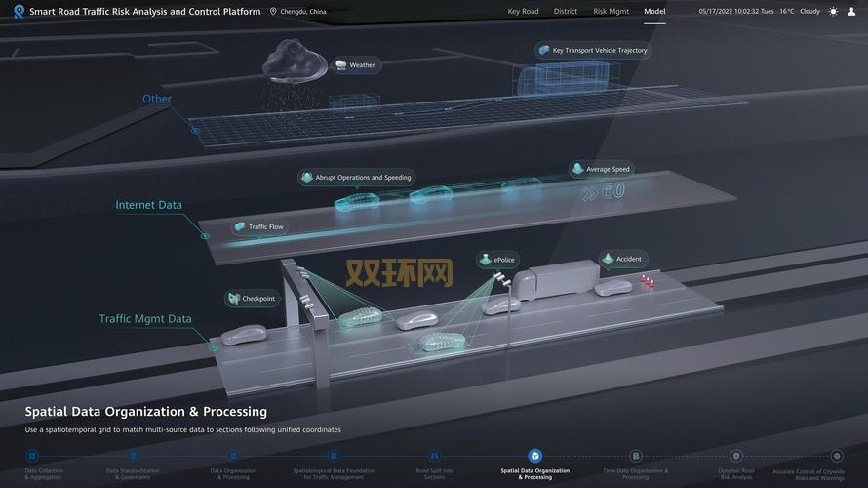Click the Weather cloud icon label
Viewport: 868px width, 488px height.
tap(341, 65)
